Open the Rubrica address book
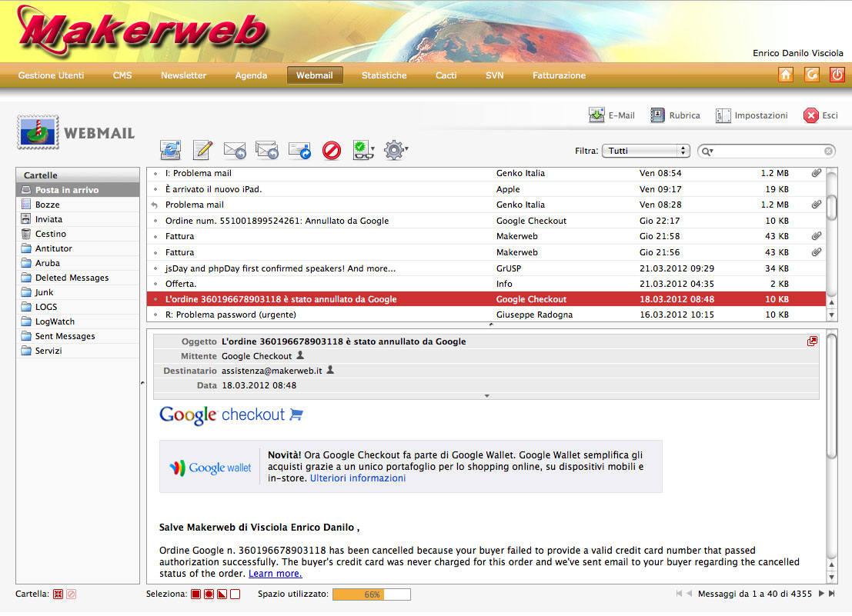Image resolution: width=852 pixels, height=616 pixels. (x=676, y=115)
